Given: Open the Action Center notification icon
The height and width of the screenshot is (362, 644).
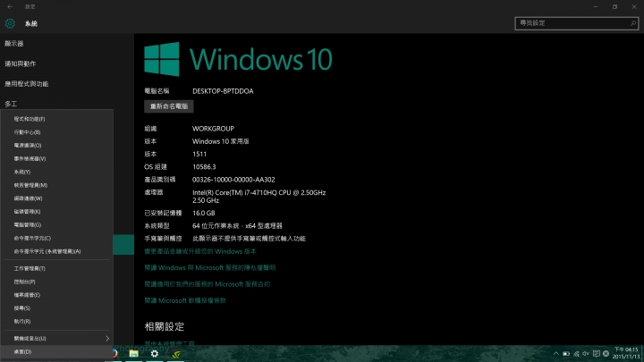Looking at the screenshot, I should pyautogui.click(x=596, y=353).
